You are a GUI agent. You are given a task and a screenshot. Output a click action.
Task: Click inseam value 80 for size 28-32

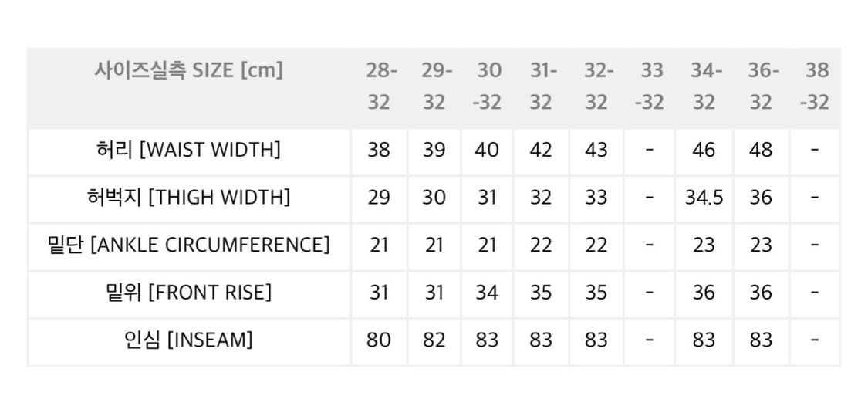[x=379, y=340]
